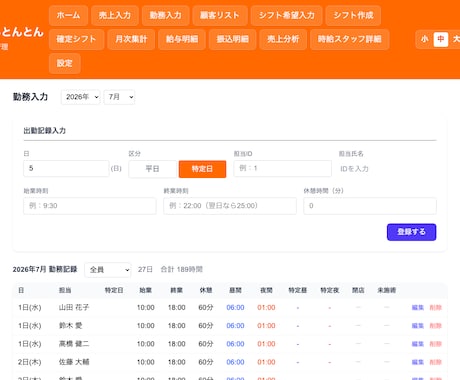
Task: Set font size to 中
Action: click(441, 39)
